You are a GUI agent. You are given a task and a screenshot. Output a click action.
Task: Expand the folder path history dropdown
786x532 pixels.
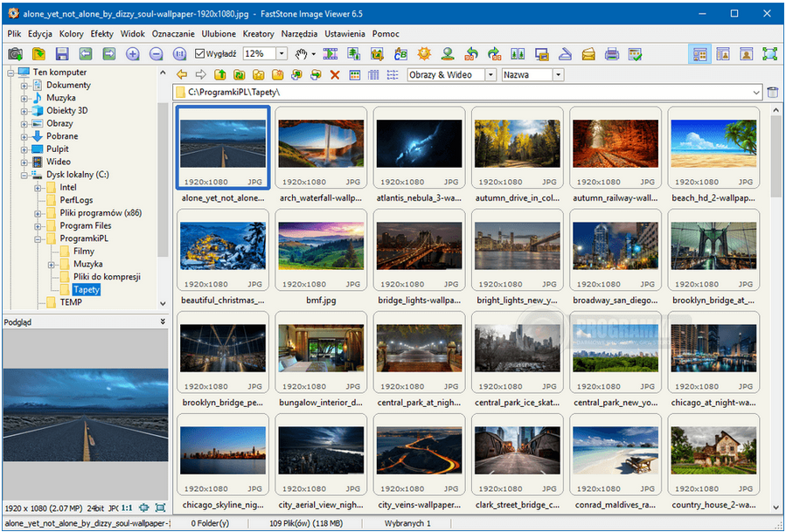coord(756,93)
